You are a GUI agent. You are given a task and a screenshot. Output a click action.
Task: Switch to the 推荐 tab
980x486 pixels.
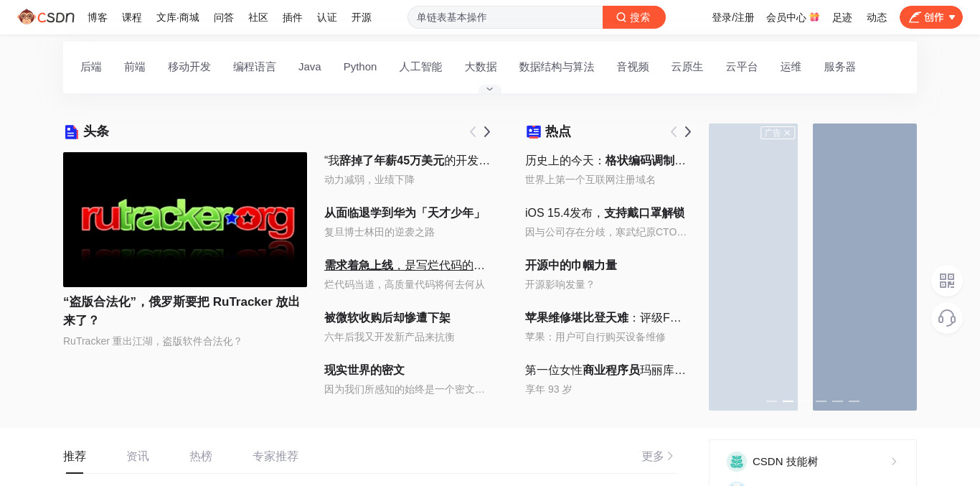[x=75, y=457]
